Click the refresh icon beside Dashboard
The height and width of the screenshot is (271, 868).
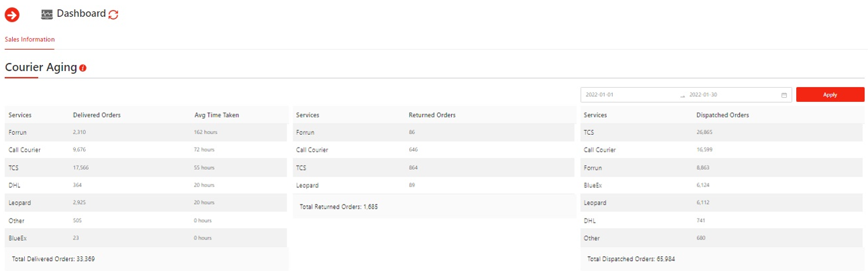(x=113, y=14)
